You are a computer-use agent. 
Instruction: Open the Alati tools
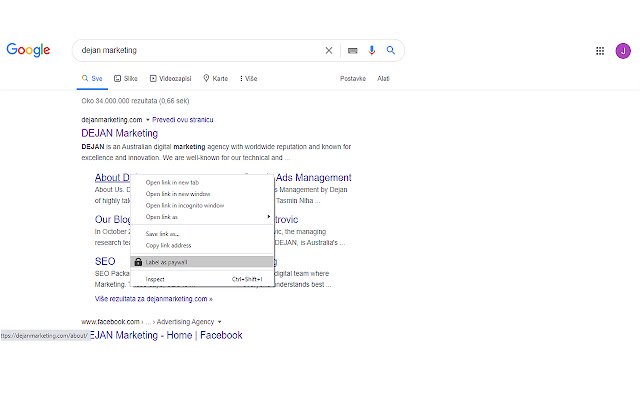(x=383, y=78)
